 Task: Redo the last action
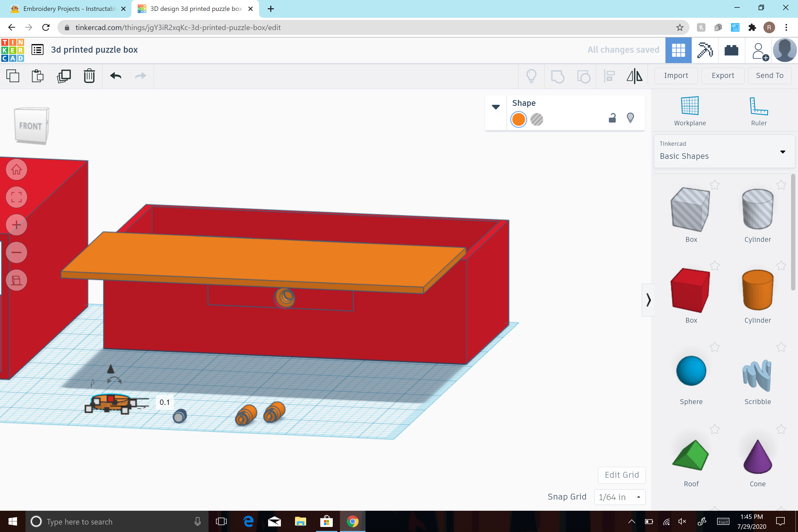pyautogui.click(x=140, y=76)
